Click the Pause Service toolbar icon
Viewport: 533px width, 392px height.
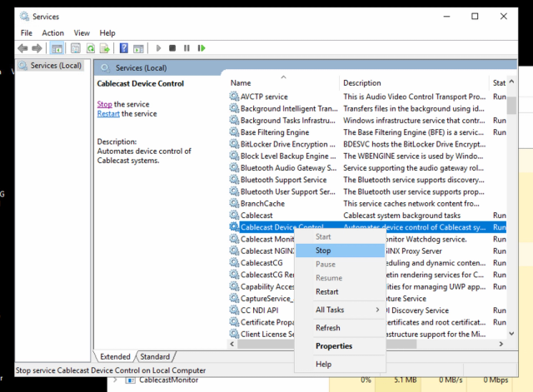tap(187, 48)
